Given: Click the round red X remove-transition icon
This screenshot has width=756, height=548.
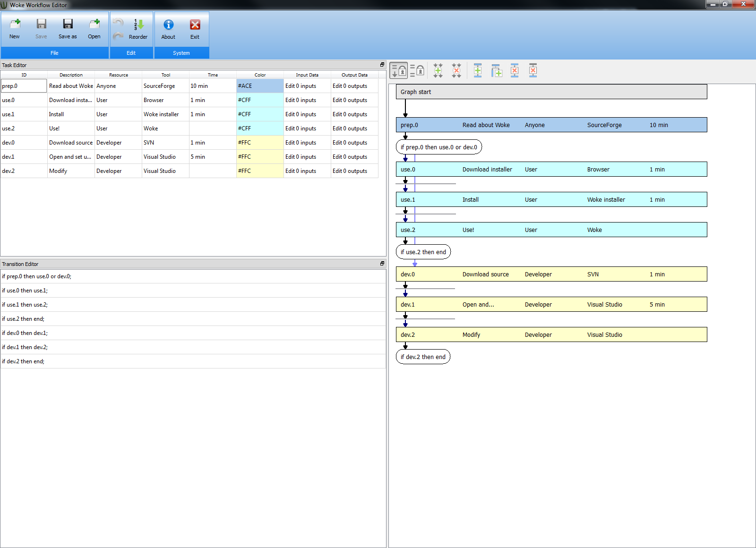Looking at the screenshot, I should (x=456, y=71).
